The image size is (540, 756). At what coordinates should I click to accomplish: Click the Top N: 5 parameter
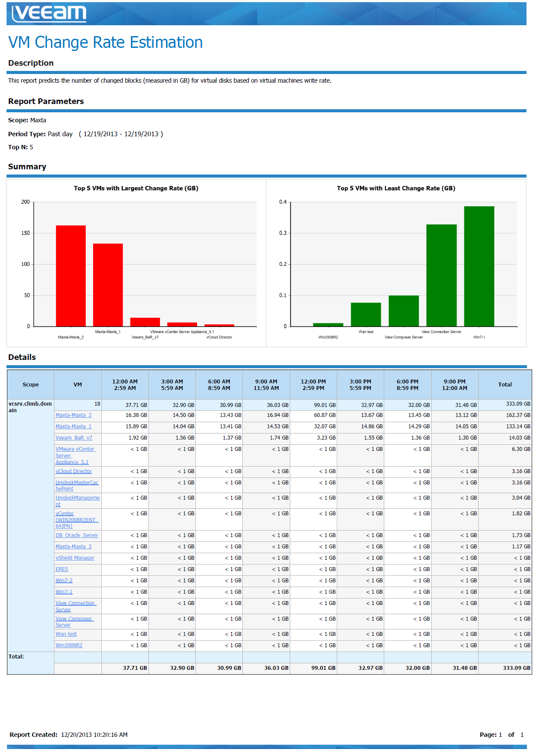[x=20, y=147]
